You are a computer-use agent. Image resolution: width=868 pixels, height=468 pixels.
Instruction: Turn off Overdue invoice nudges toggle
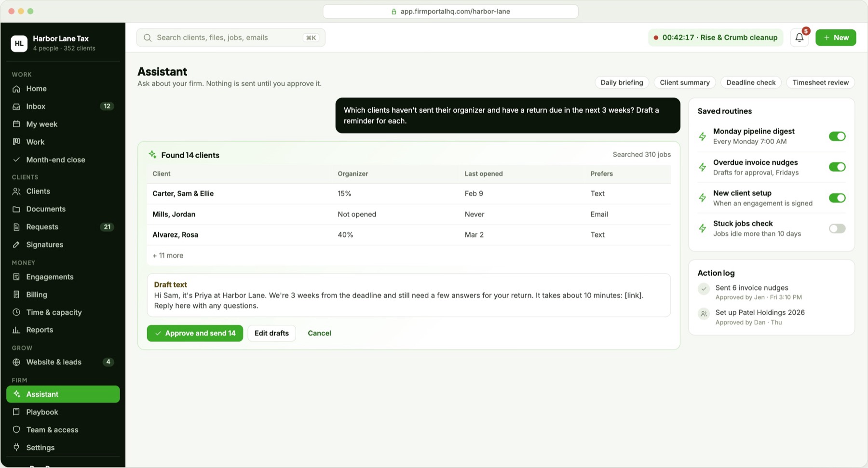(x=837, y=167)
